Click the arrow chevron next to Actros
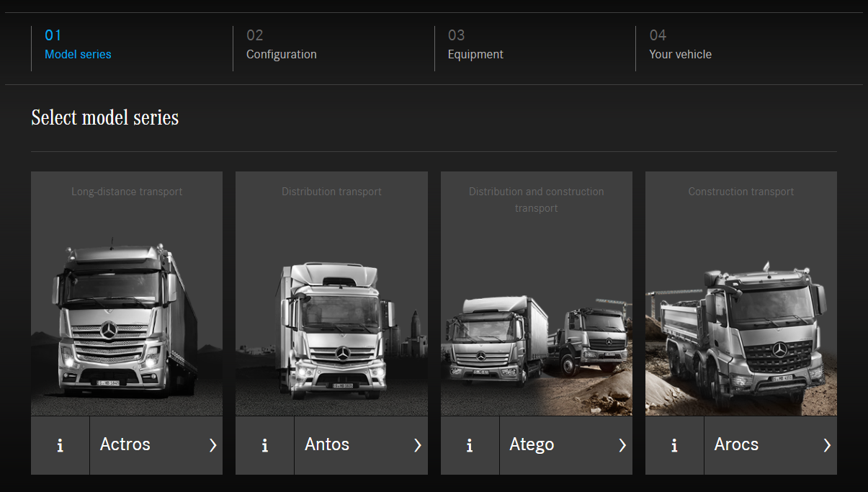 (212, 445)
